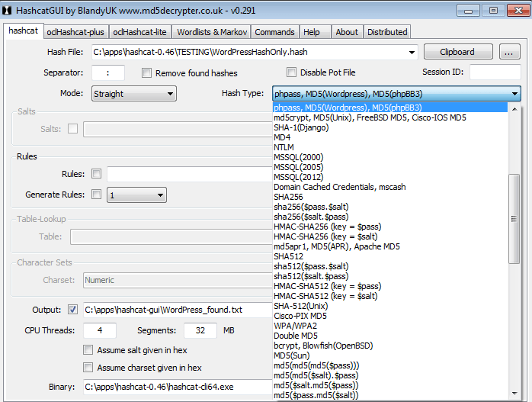
Task: Toggle the Disable Pot File checkbox
Action: point(291,72)
